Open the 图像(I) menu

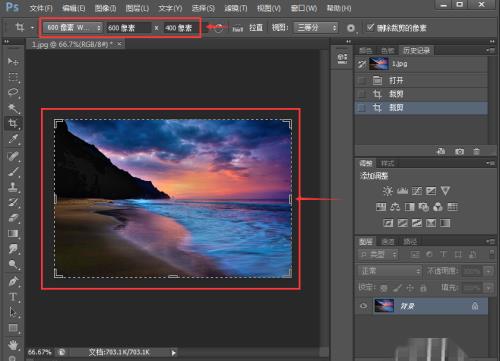click(x=105, y=8)
